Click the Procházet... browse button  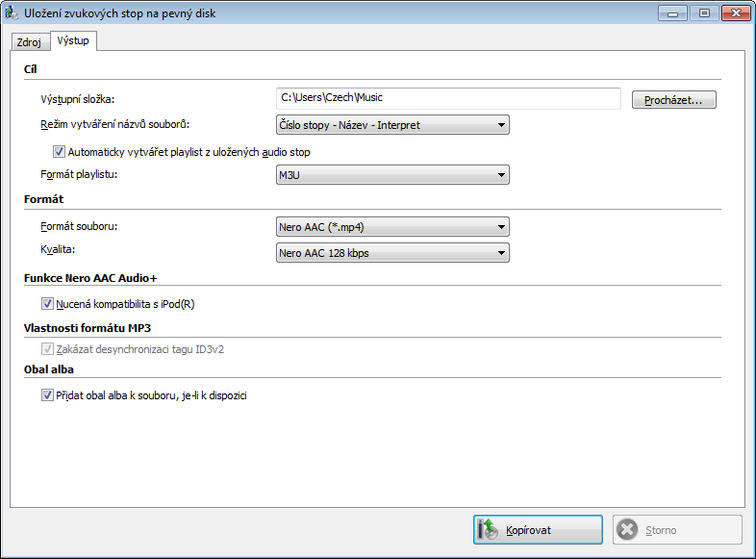pos(674,100)
